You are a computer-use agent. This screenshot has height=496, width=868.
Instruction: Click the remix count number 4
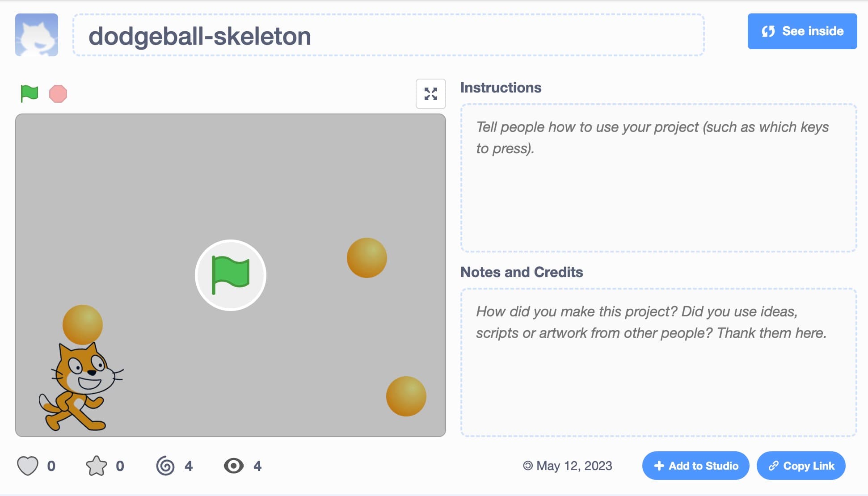[189, 466]
